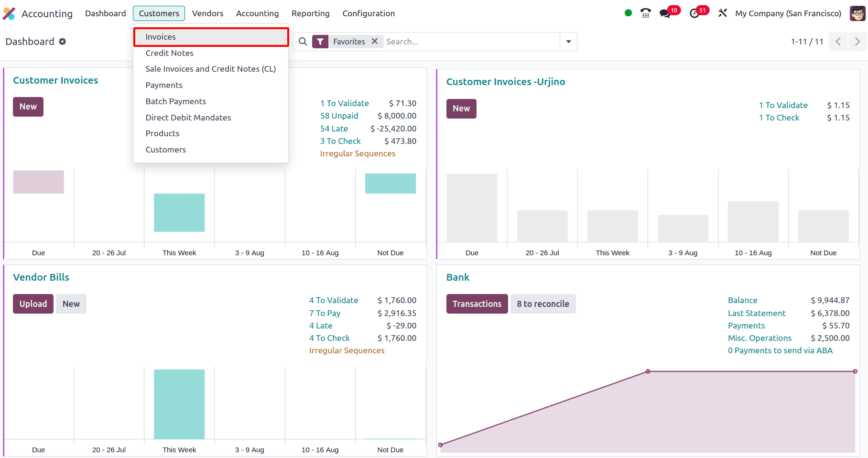Screen dimensions: 868x458
Task: Expand the search options dropdown arrow
Action: pyautogui.click(x=568, y=42)
